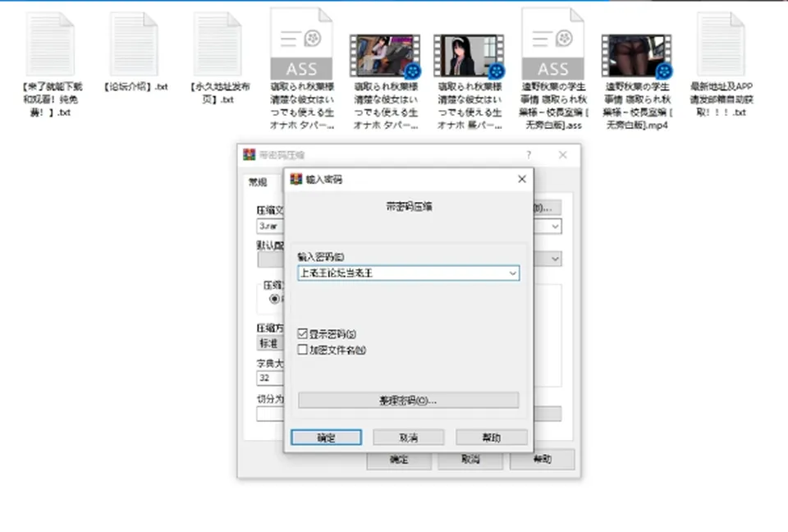This screenshot has width=788, height=532.
Task: Select the 【论坛介绍】.txt file icon
Action: click(134, 44)
